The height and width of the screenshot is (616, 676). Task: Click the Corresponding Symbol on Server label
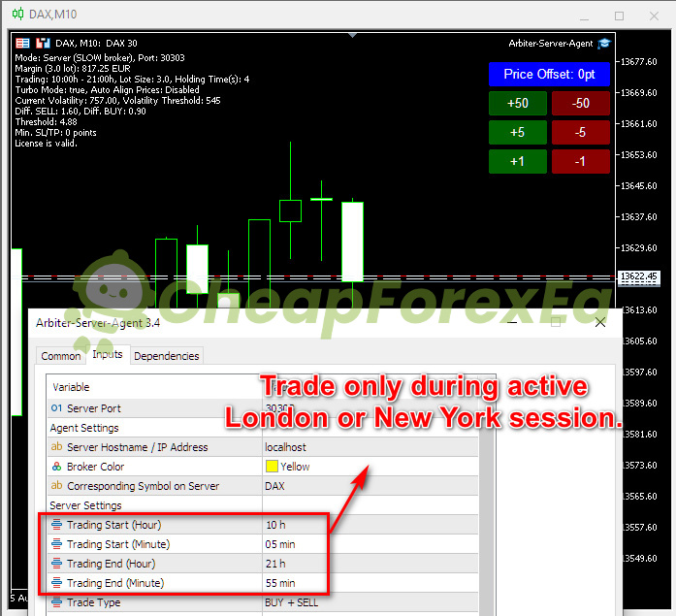143,486
